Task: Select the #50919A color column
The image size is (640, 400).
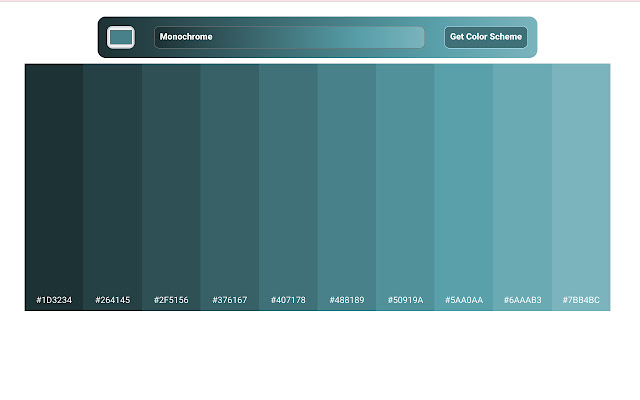Action: 405,187
